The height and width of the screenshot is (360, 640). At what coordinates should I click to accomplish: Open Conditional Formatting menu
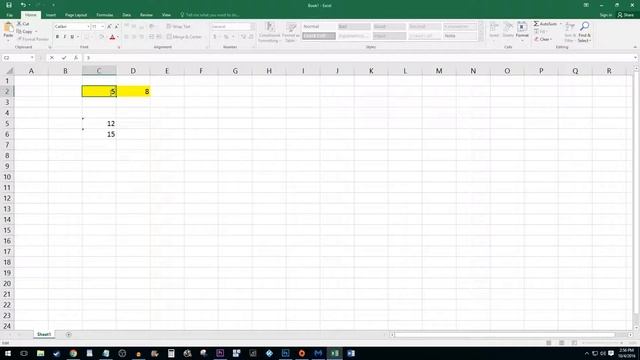click(269, 32)
